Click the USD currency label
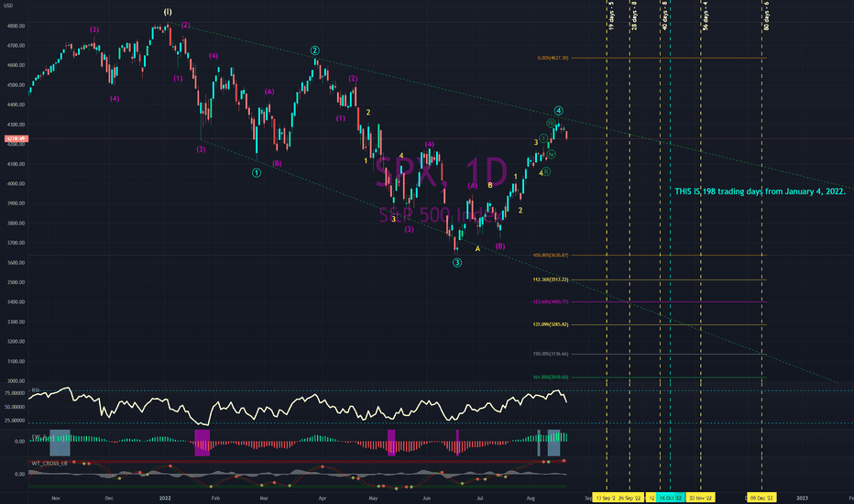 coord(8,5)
